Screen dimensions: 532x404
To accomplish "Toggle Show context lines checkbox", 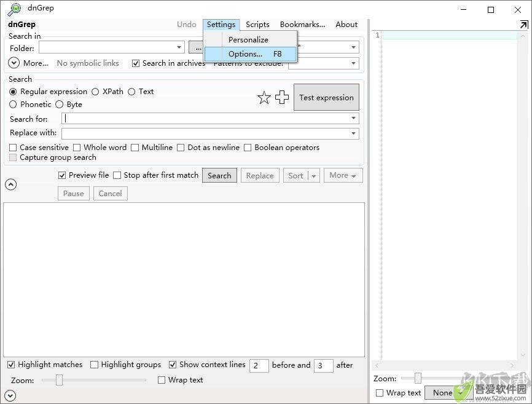I will [x=173, y=365].
